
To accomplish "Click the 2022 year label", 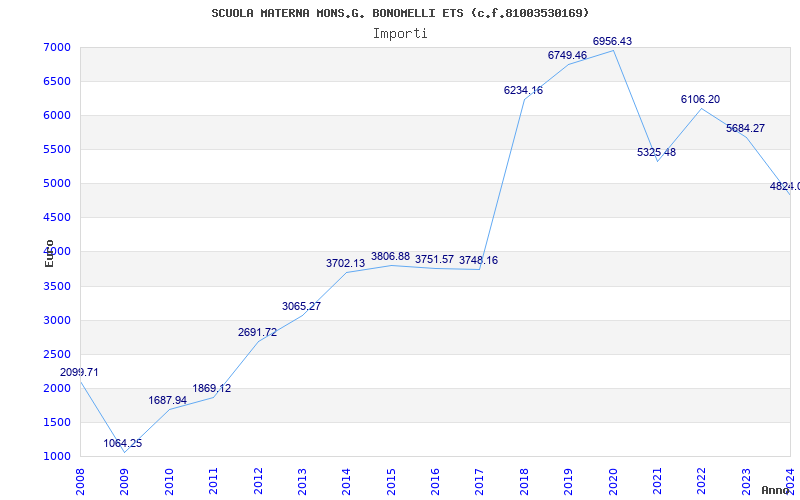I will click(702, 482).
